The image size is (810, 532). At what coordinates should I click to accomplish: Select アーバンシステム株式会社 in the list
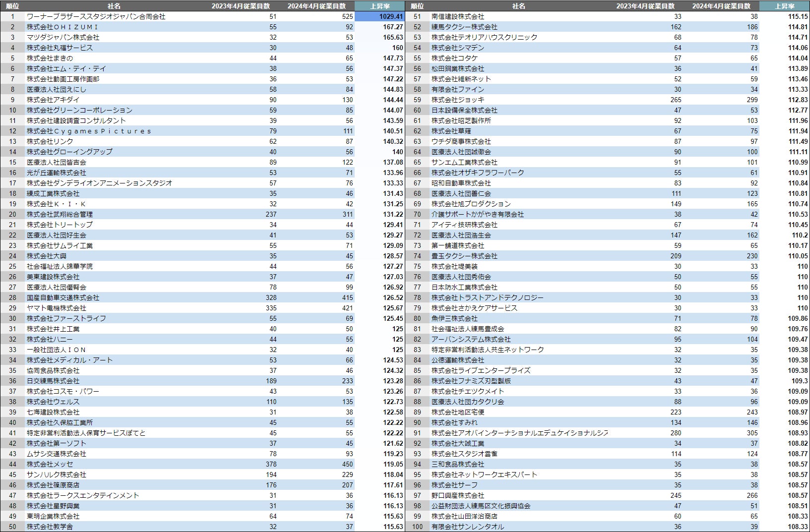pyautogui.click(x=471, y=339)
